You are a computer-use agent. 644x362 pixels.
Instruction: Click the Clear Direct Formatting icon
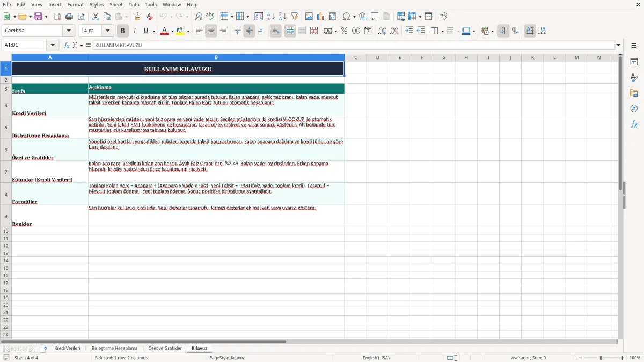pos(150,17)
